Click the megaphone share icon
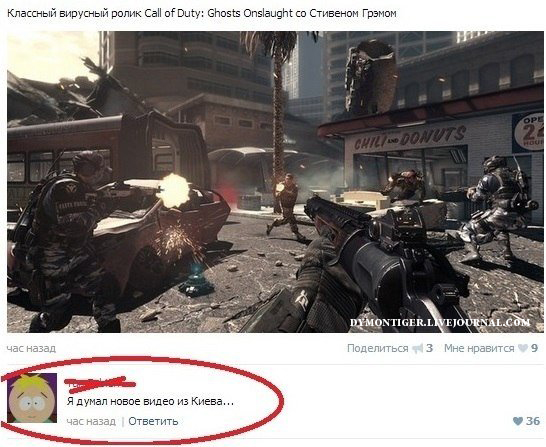The image size is (546, 447). tap(417, 348)
